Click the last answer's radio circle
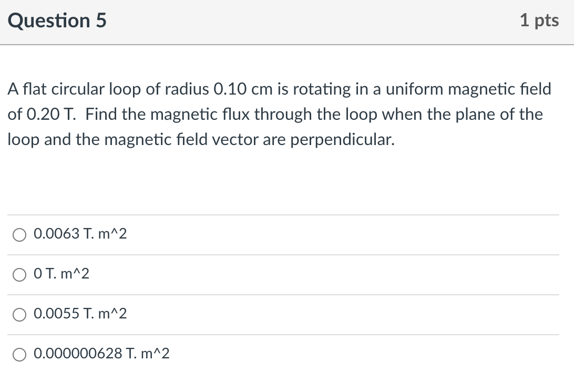The width and height of the screenshot is (574, 392). click(x=19, y=355)
